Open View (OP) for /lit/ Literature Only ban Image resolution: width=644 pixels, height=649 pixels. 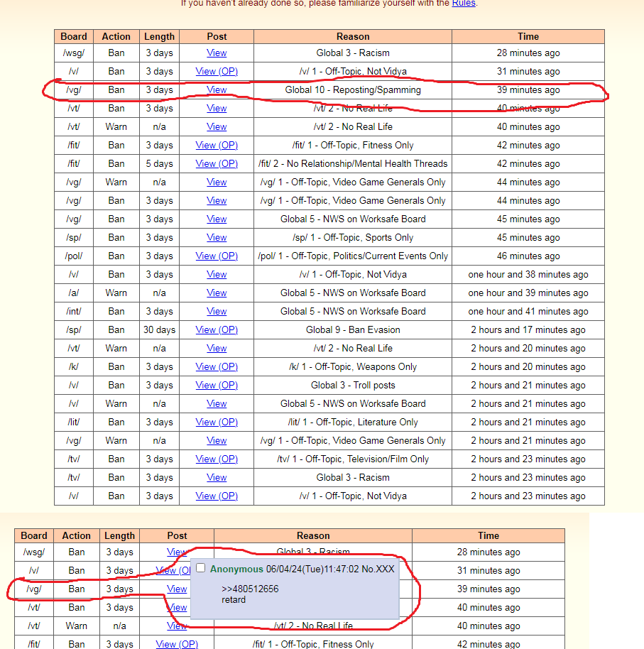(x=217, y=422)
